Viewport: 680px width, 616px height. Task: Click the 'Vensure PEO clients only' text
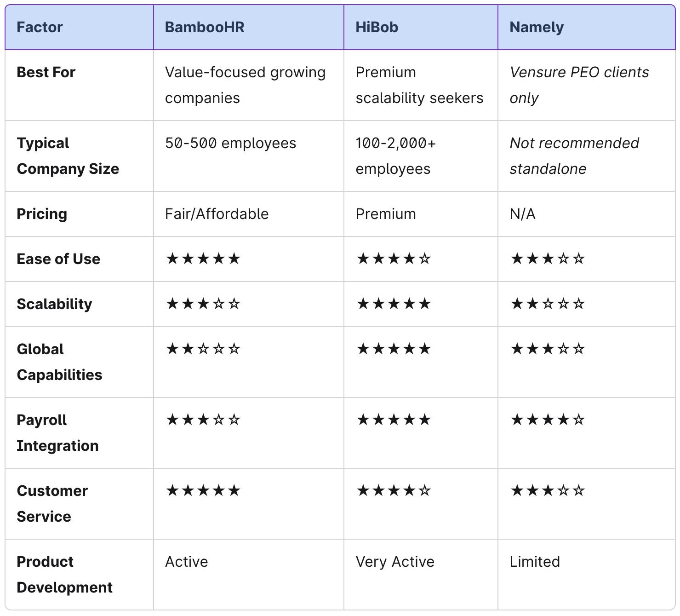pyautogui.click(x=579, y=85)
